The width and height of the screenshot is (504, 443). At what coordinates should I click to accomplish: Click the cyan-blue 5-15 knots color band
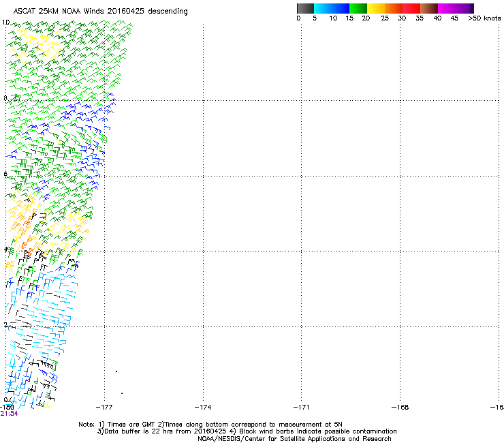click(x=332, y=8)
